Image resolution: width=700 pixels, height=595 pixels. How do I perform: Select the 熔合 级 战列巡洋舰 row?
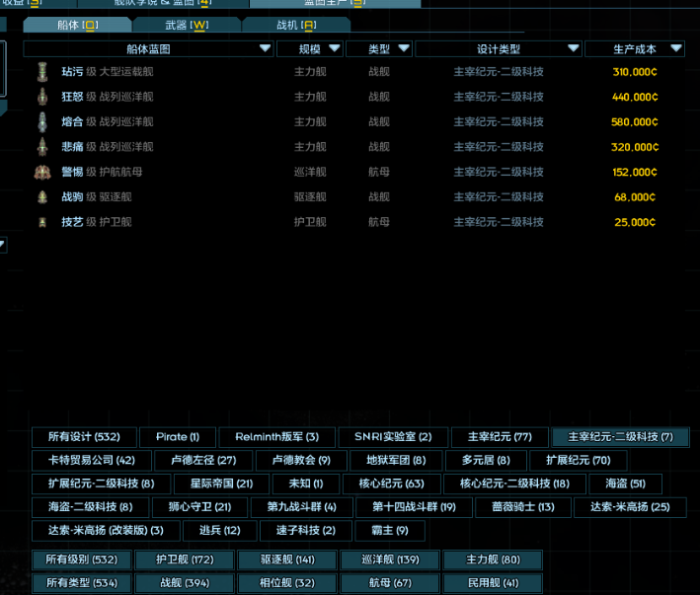pos(353,121)
